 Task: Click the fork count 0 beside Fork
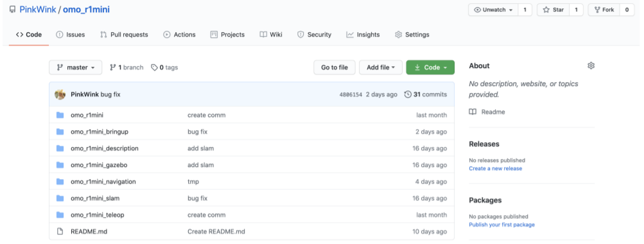627,10
